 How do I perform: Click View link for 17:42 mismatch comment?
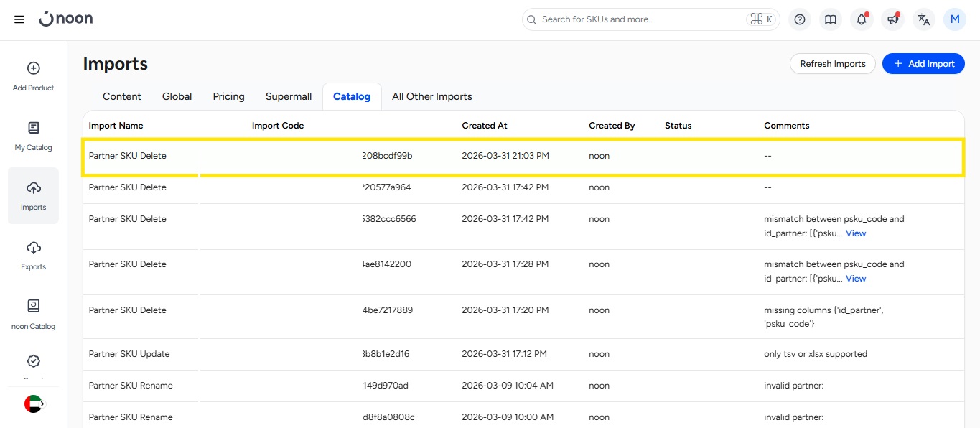(856, 233)
